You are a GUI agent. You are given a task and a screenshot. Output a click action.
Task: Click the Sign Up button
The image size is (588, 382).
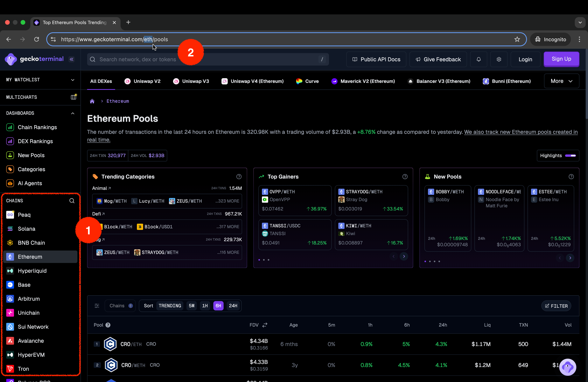pyautogui.click(x=561, y=59)
